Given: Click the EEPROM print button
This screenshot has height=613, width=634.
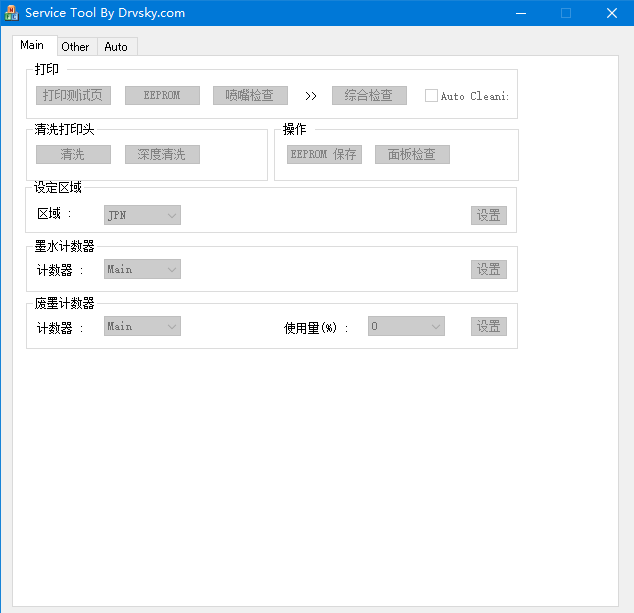Looking at the screenshot, I should (162, 95).
